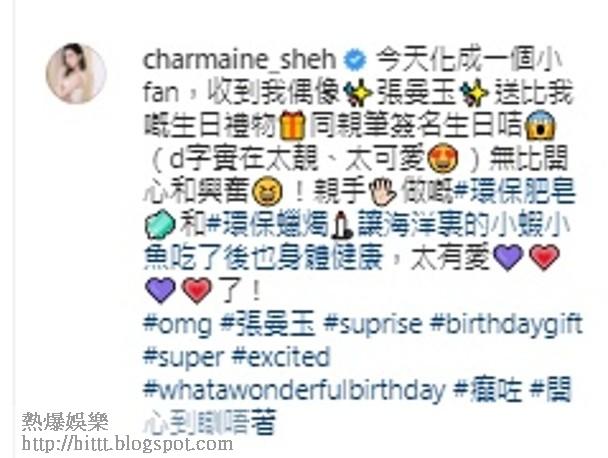Screen dimensions: 608x458
Task: Open the charmaine_sheh username link
Action: 239,60
